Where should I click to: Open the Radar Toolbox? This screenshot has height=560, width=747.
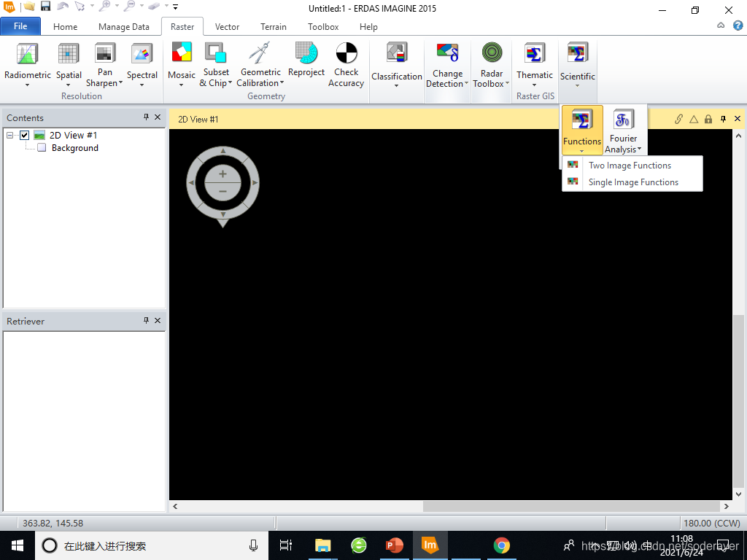[x=491, y=64]
